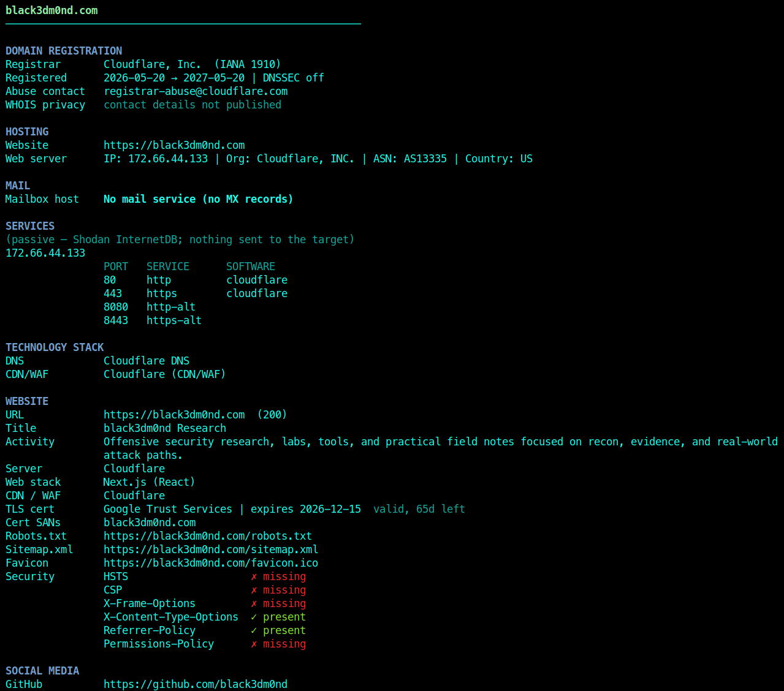Click the HSTS missing status
The height and width of the screenshot is (691, 784).
click(x=278, y=576)
